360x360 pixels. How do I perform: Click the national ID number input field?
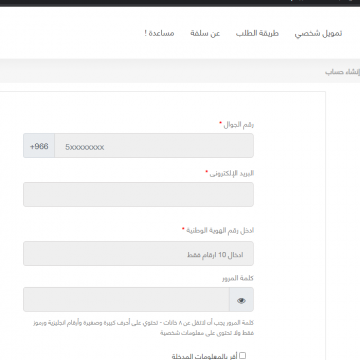point(138,254)
